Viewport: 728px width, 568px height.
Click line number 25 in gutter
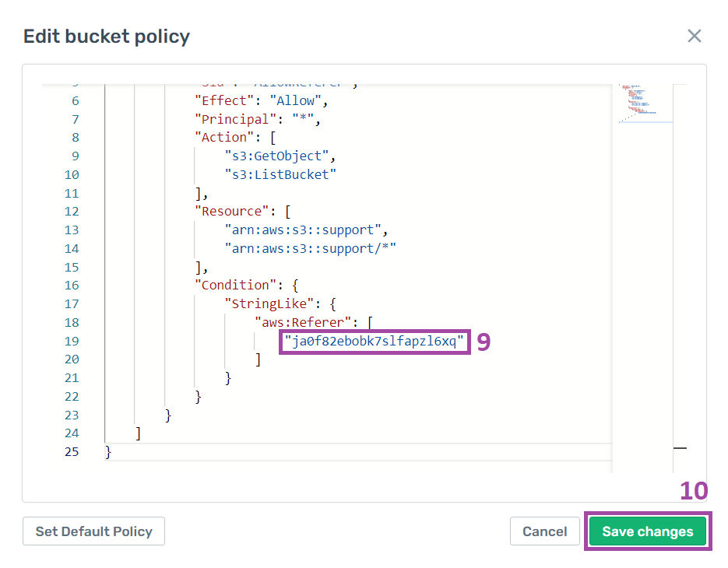coord(72,452)
